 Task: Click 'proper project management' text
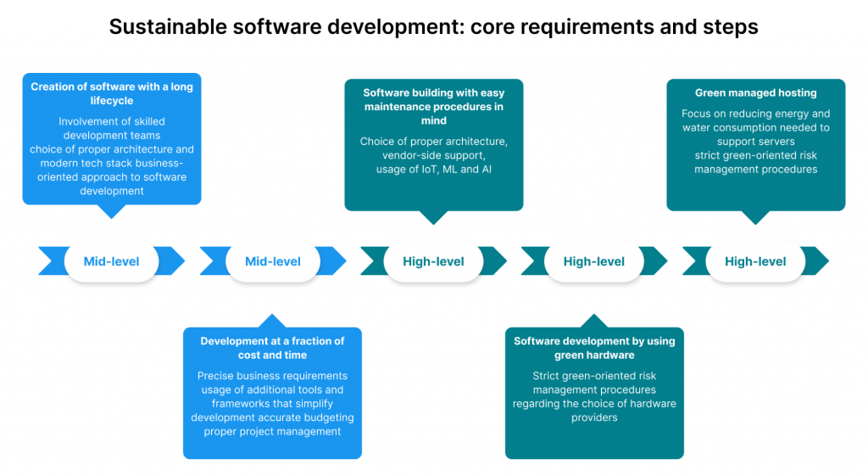[272, 431]
